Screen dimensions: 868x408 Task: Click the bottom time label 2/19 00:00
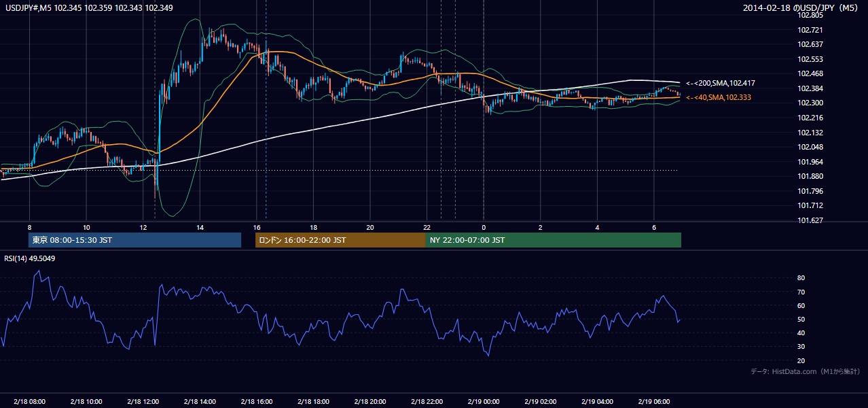click(484, 401)
